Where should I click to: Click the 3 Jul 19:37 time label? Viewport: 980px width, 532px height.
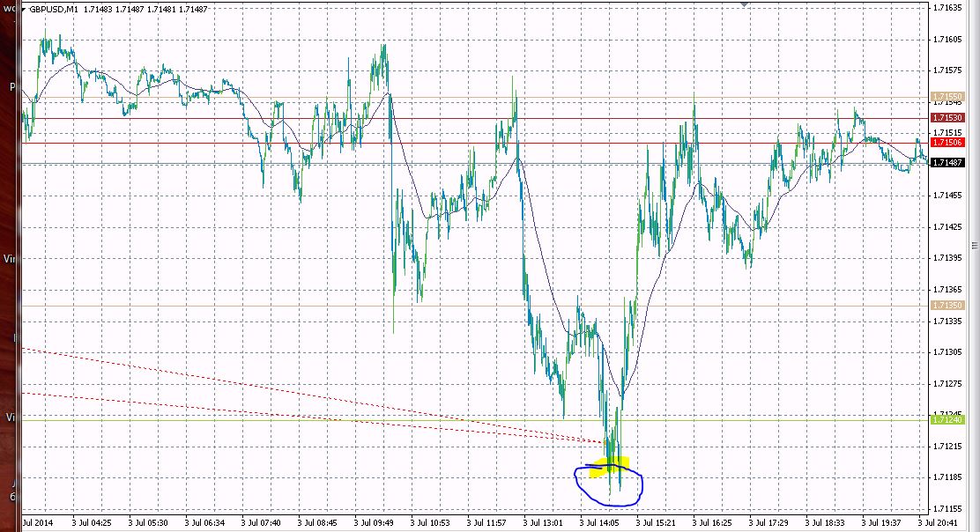tap(881, 522)
